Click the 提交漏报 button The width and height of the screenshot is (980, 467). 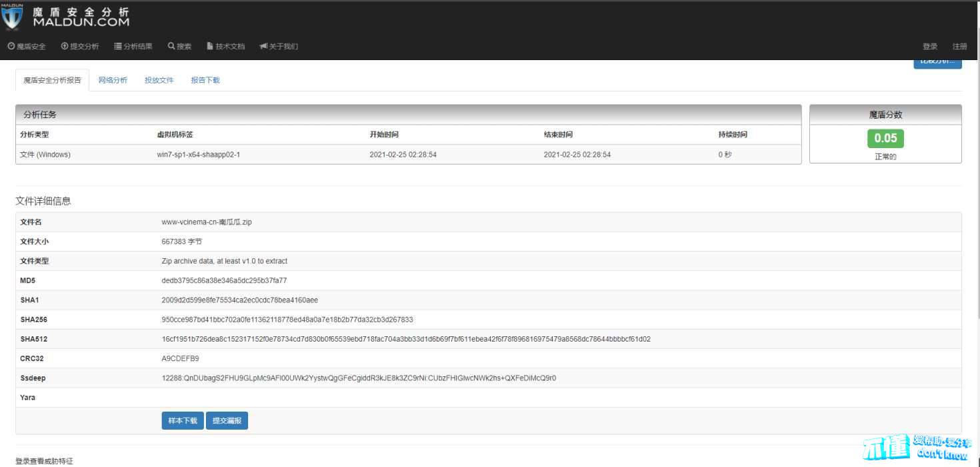pos(227,421)
